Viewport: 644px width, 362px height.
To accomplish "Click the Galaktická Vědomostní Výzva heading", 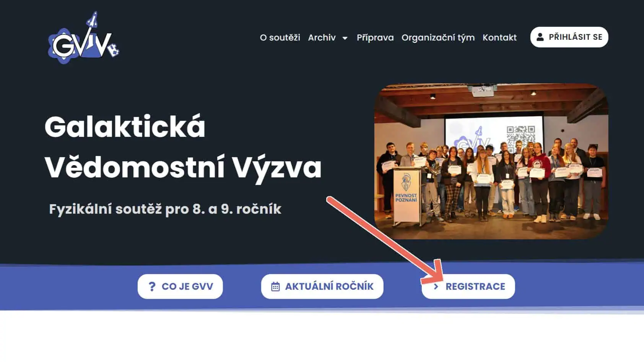I will point(183,147).
